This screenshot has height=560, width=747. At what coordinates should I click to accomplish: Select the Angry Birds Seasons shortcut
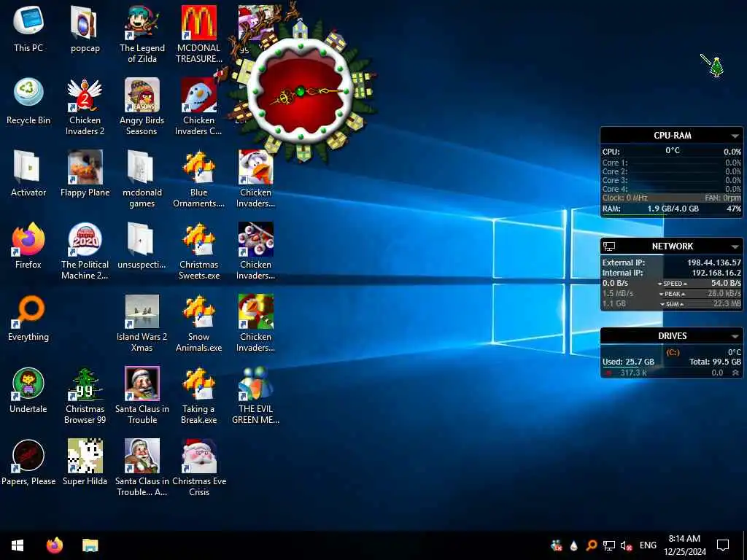coord(142,106)
